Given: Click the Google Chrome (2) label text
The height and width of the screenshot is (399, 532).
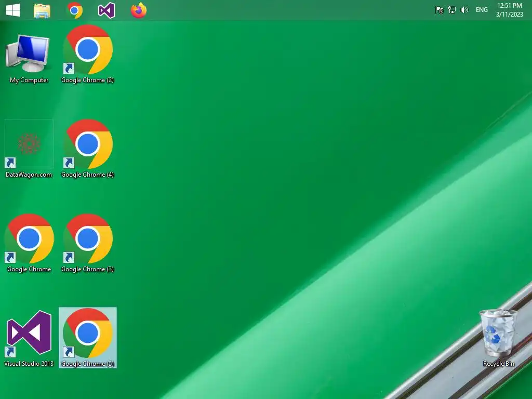Looking at the screenshot, I should (87, 80).
